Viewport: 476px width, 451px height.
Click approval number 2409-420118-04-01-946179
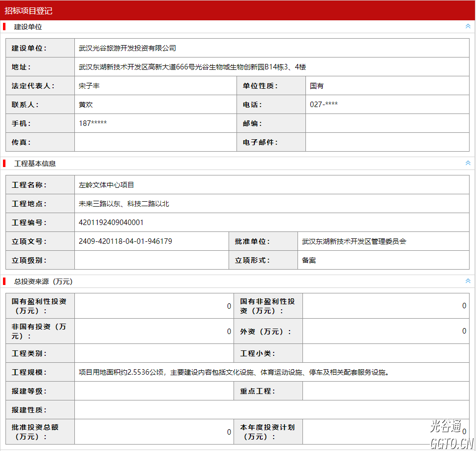[125, 241]
